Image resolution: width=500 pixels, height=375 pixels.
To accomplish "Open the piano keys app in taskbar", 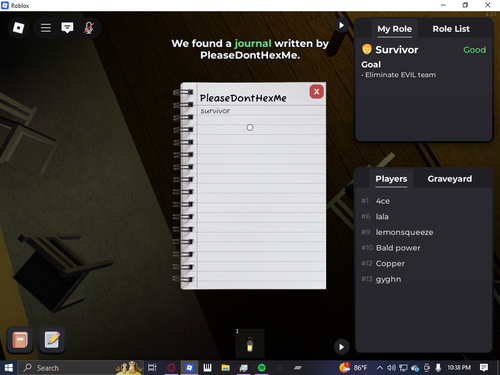I will [207, 368].
